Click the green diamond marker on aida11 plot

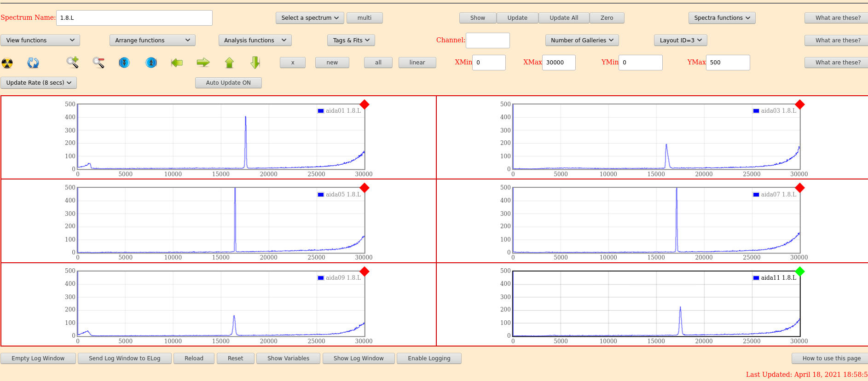[800, 271]
